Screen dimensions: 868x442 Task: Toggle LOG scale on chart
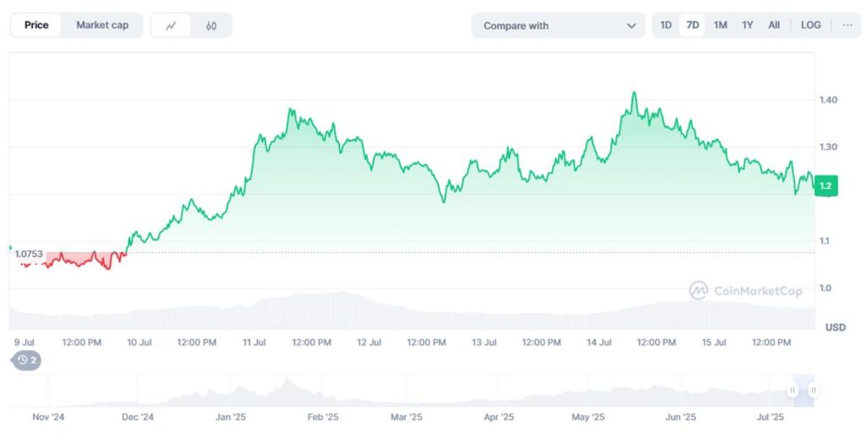[x=811, y=25]
